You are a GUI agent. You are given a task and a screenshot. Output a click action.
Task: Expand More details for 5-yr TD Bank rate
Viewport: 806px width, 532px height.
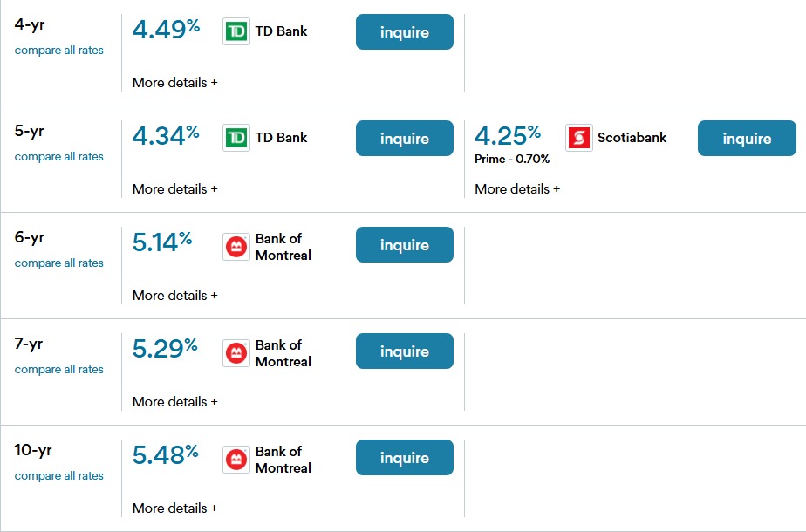click(174, 189)
